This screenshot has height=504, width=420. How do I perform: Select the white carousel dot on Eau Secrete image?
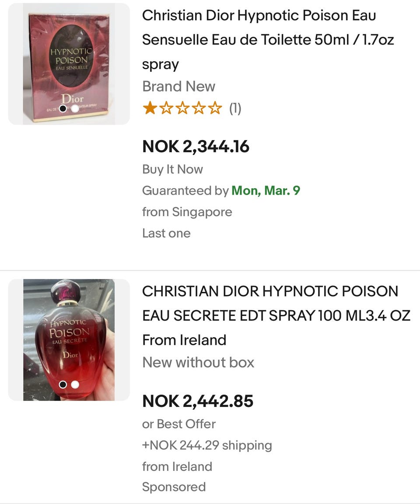[75, 385]
